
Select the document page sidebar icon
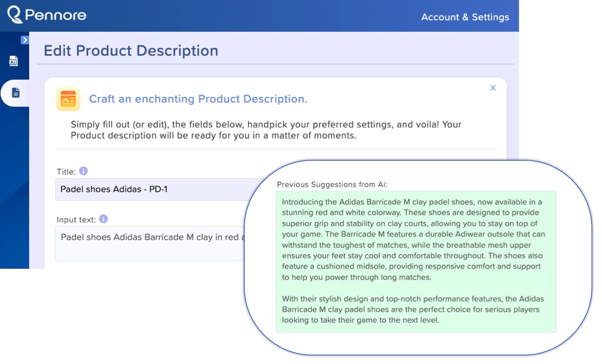coord(15,92)
